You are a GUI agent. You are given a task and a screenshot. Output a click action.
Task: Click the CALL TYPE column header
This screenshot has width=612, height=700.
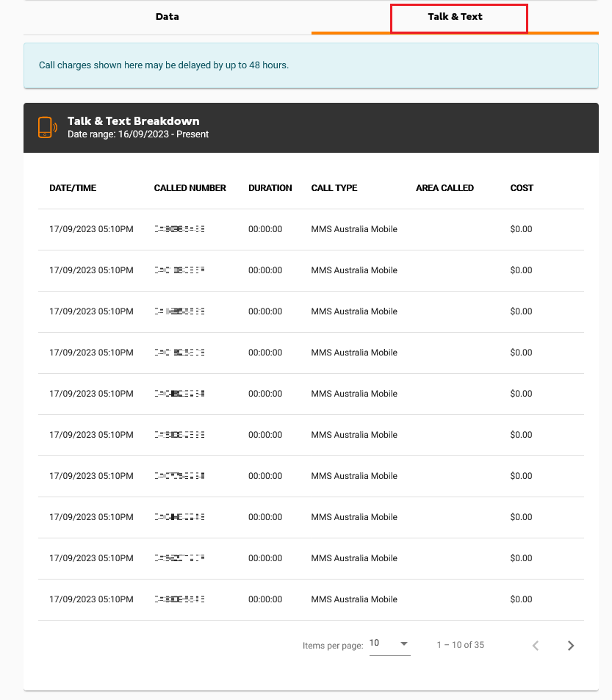pos(334,188)
